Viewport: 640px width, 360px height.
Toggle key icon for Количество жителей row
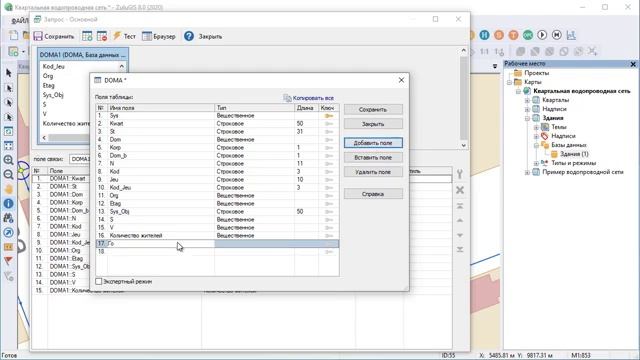pos(329,236)
